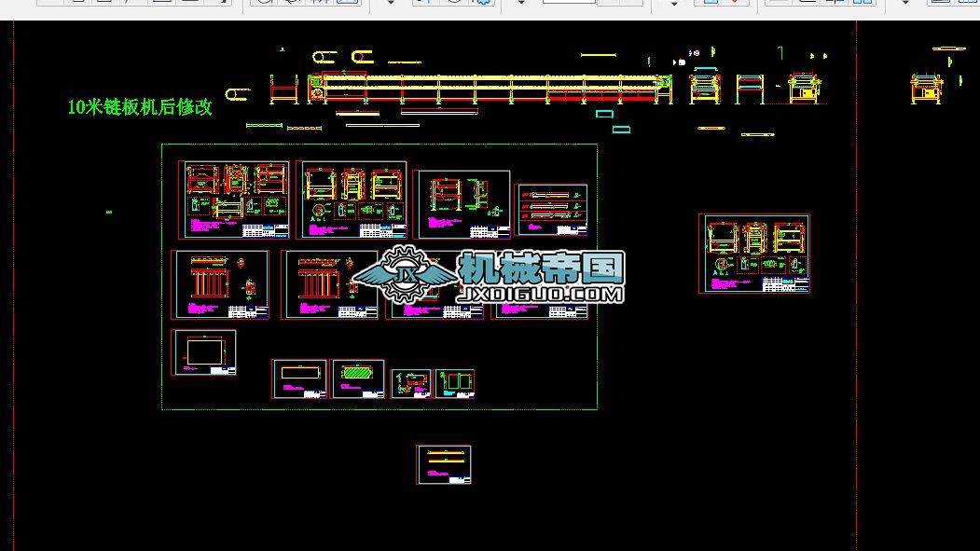Select the leftmost sheet with red slatted frame
The height and width of the screenshot is (551, 980).
(220, 285)
